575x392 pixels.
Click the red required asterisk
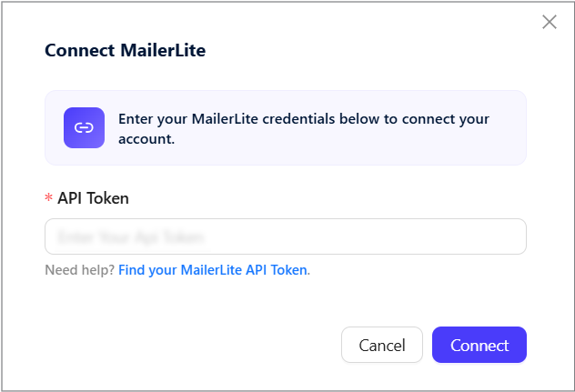pos(48,197)
